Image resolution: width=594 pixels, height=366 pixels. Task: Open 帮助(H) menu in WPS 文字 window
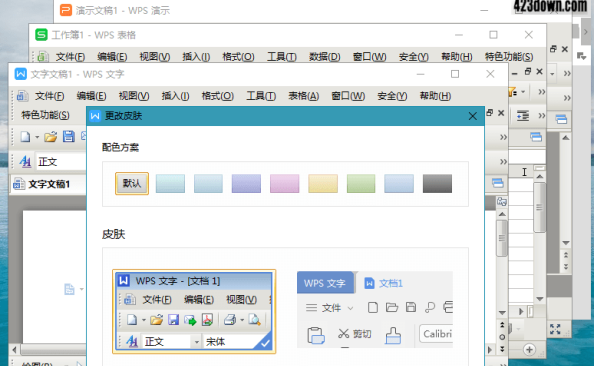tap(435, 96)
